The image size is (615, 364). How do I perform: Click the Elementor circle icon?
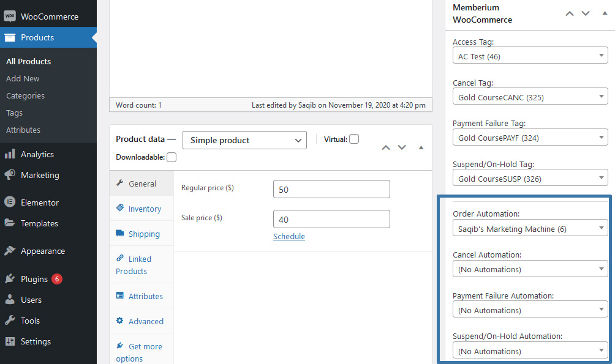click(x=10, y=202)
